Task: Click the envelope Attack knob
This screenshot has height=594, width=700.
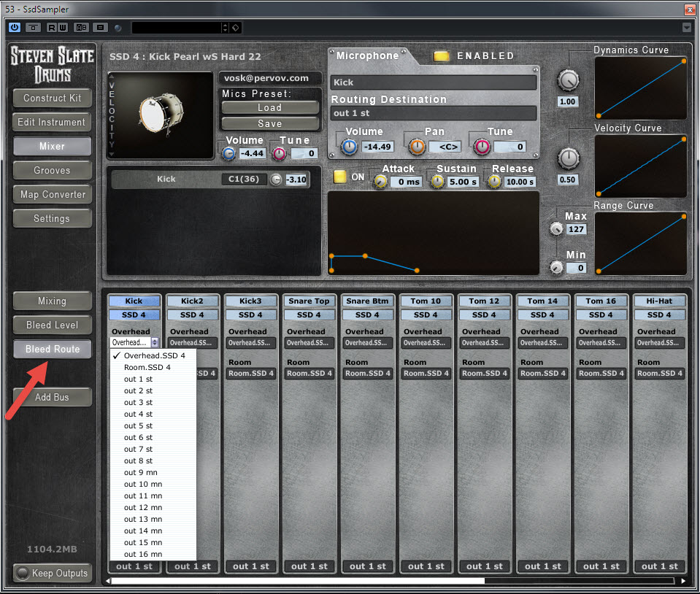Action: [380, 182]
